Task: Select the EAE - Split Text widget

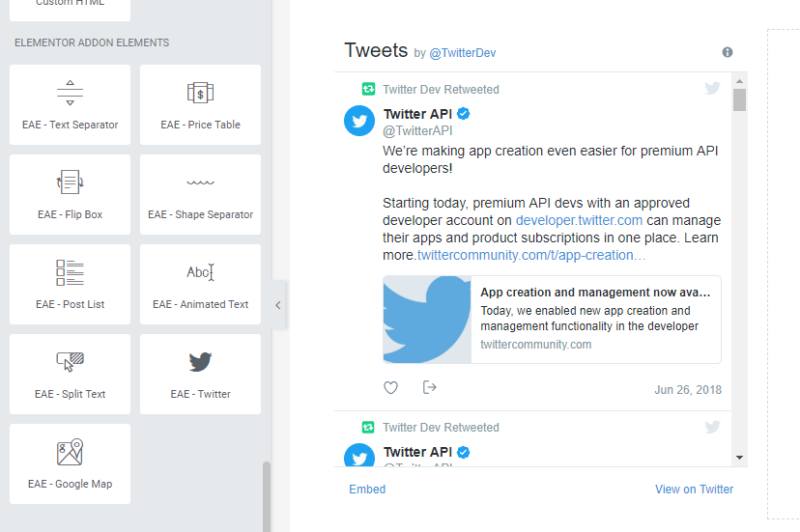Action: [x=70, y=374]
